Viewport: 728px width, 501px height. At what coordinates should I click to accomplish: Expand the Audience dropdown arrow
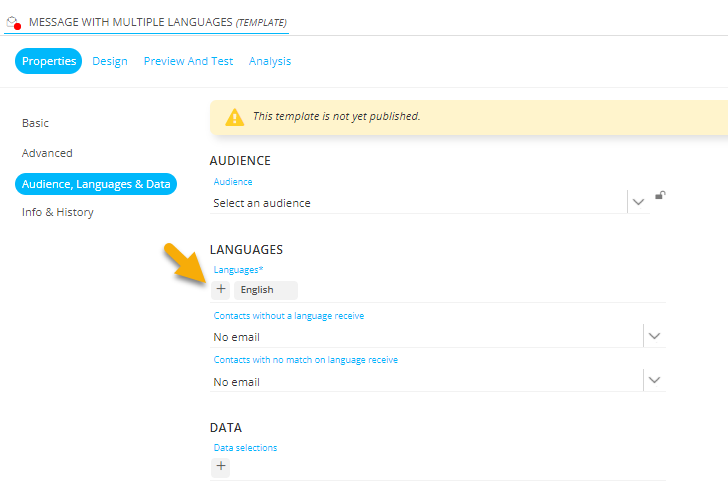tap(638, 202)
